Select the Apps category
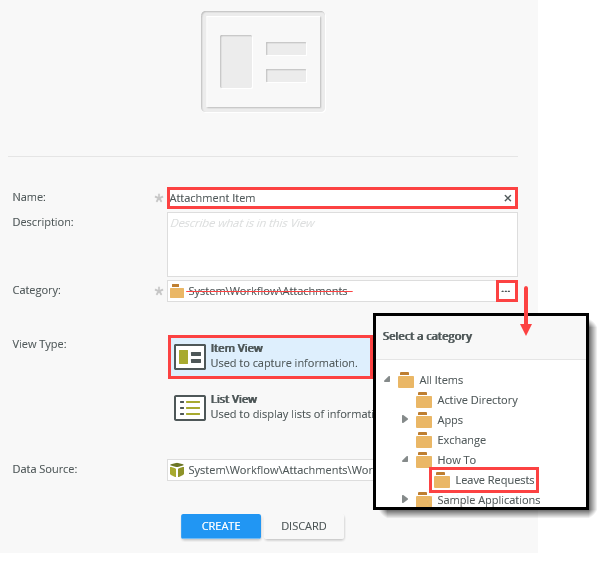 [450, 420]
